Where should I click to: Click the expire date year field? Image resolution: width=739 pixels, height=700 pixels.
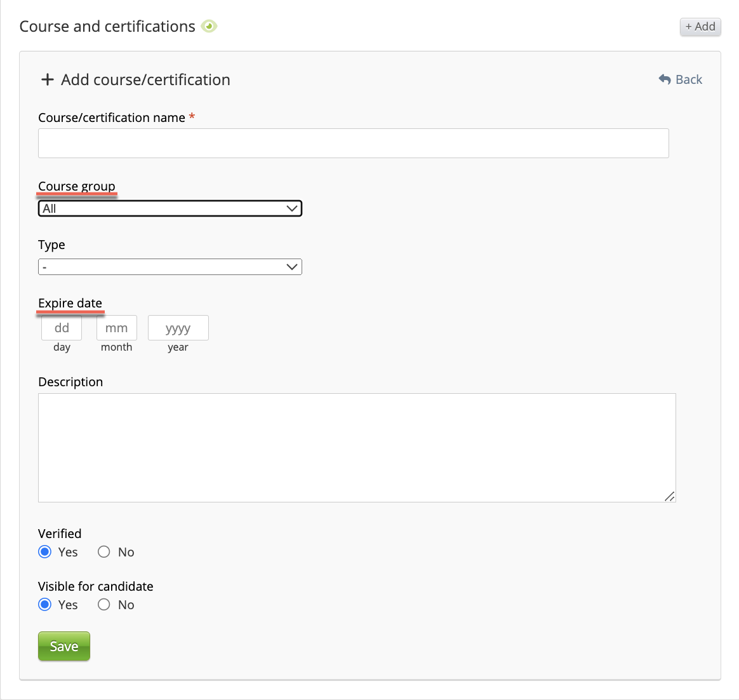[x=178, y=328]
